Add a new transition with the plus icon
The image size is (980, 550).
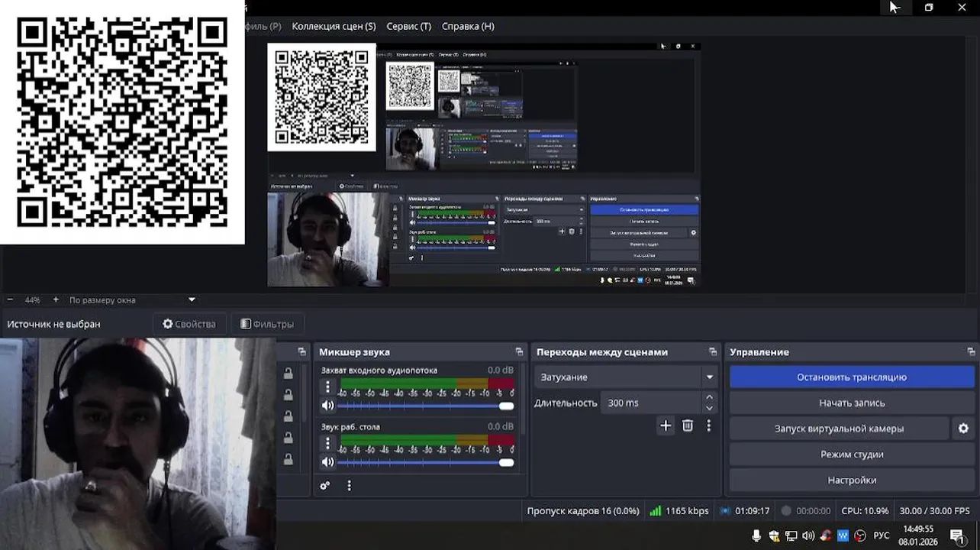(666, 425)
